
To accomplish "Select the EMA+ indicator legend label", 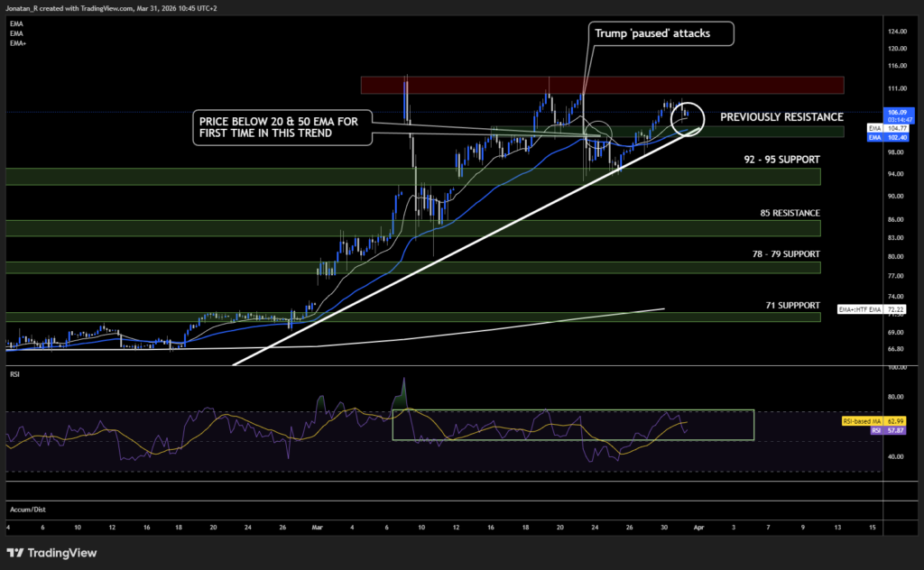I will pos(18,42).
